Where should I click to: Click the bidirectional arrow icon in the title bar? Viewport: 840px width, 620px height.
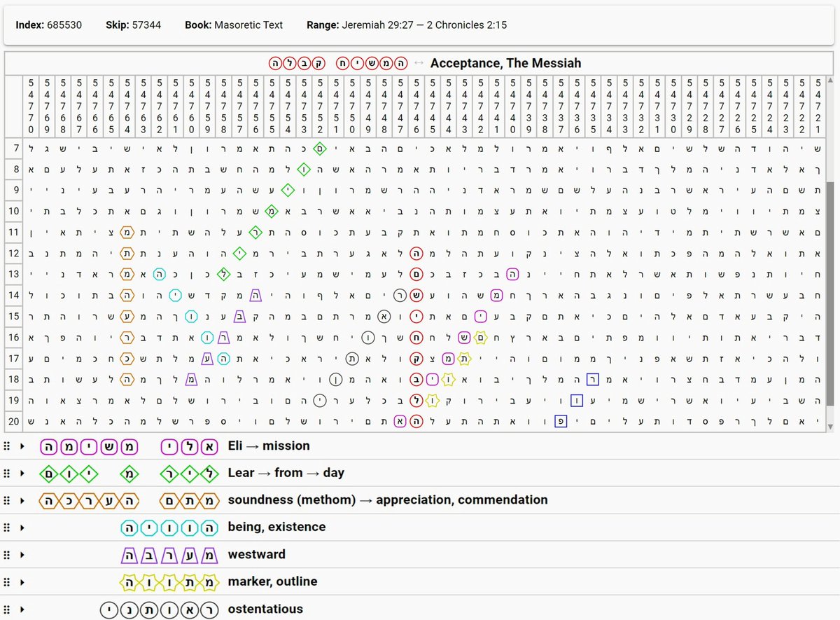(417, 62)
